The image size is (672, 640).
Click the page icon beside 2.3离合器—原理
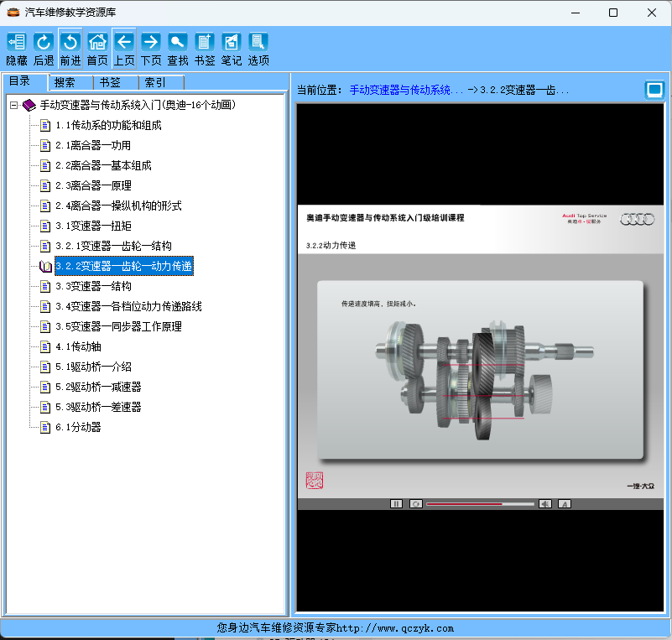pos(45,186)
